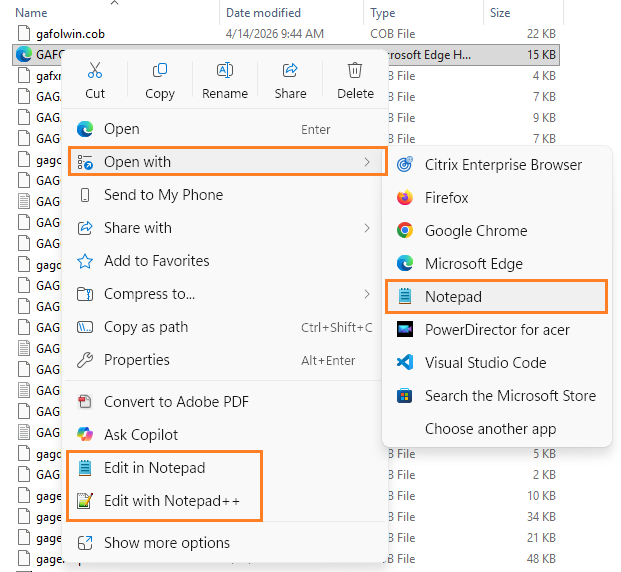621x572 pixels.
Task: Click the Compress to folder icon
Action: tap(85, 294)
